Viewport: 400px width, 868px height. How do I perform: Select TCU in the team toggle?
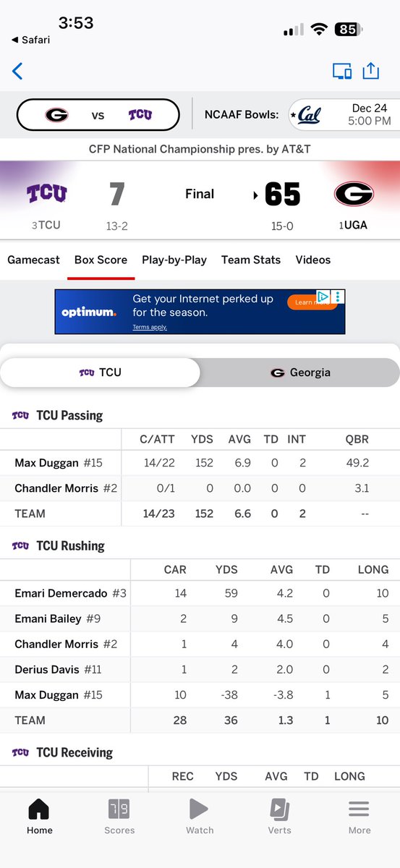(x=100, y=373)
